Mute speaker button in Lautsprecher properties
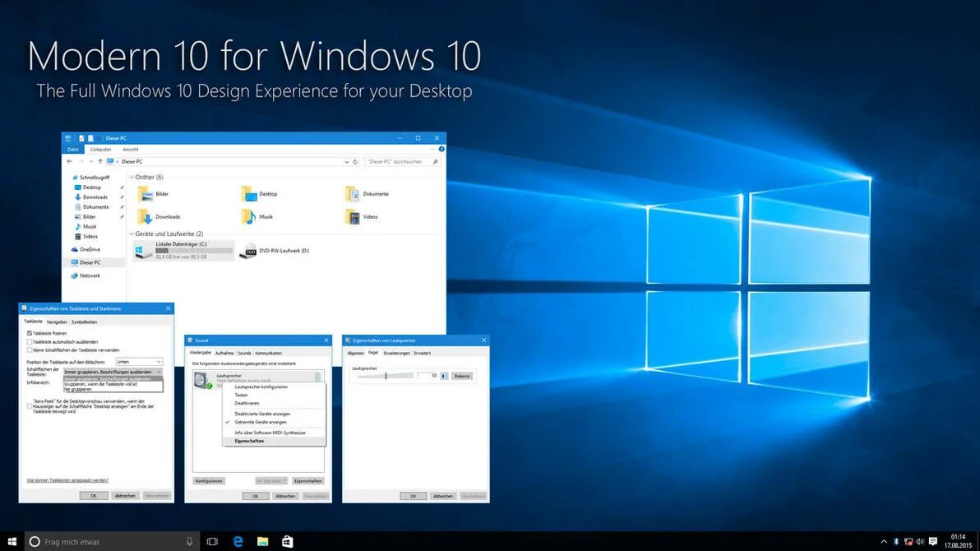The width and height of the screenshot is (980, 551). tap(445, 376)
